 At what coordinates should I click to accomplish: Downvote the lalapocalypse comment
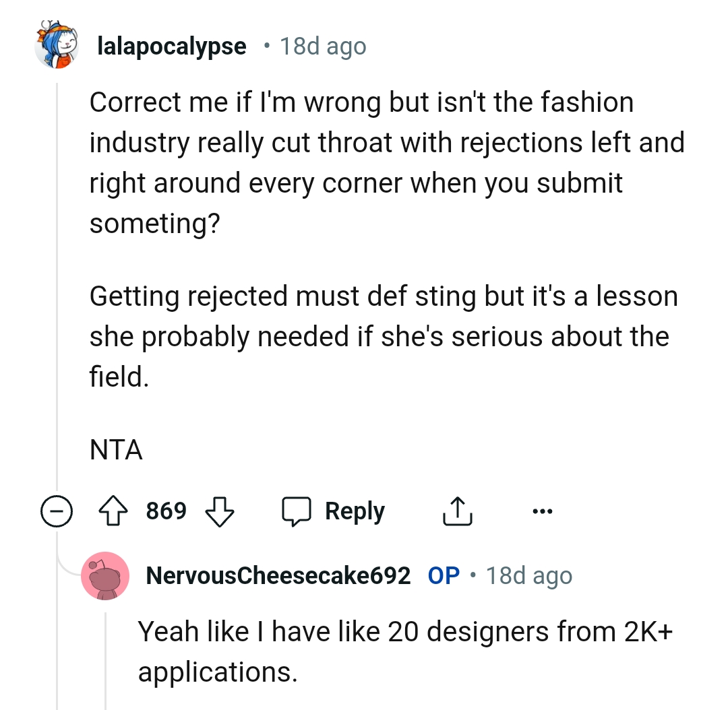(219, 512)
